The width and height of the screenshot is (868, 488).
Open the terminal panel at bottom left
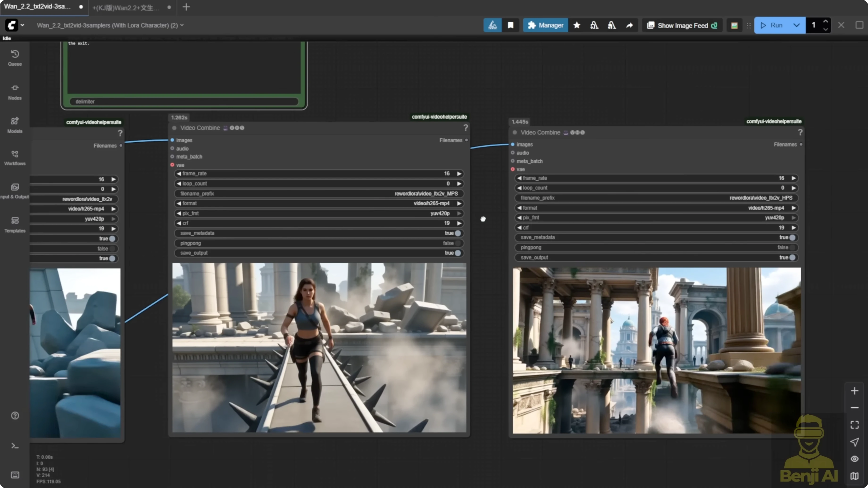pyautogui.click(x=15, y=446)
